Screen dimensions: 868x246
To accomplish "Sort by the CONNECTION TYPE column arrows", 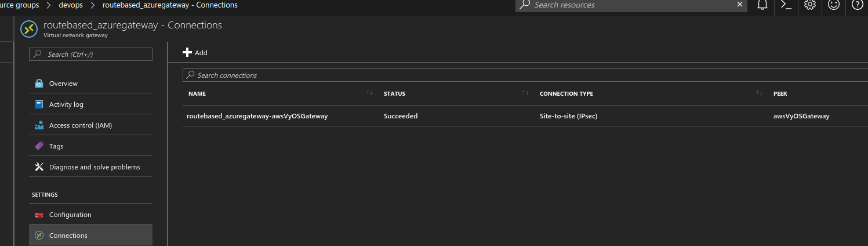I will (759, 93).
